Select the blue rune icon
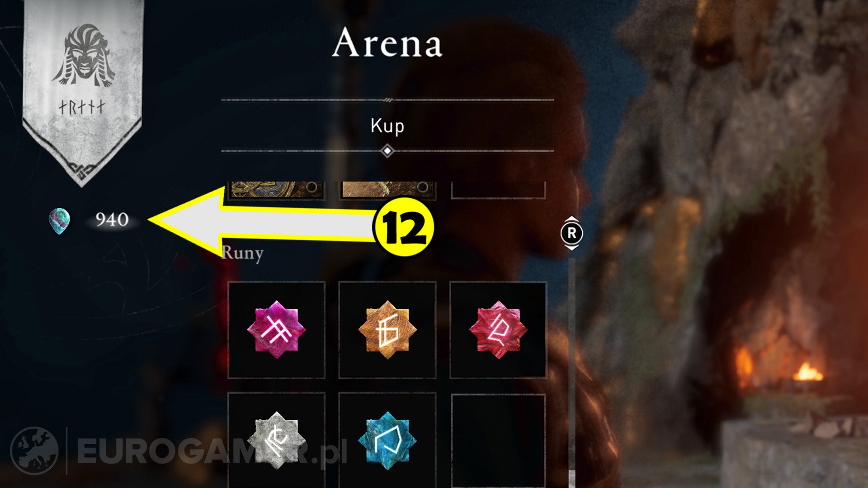Image resolution: width=868 pixels, height=488 pixels. (x=387, y=441)
